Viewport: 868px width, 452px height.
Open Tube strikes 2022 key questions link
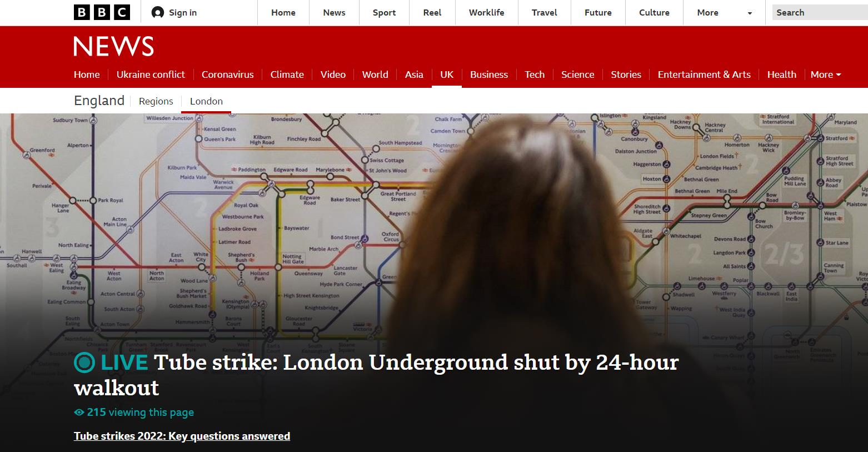[x=182, y=436]
